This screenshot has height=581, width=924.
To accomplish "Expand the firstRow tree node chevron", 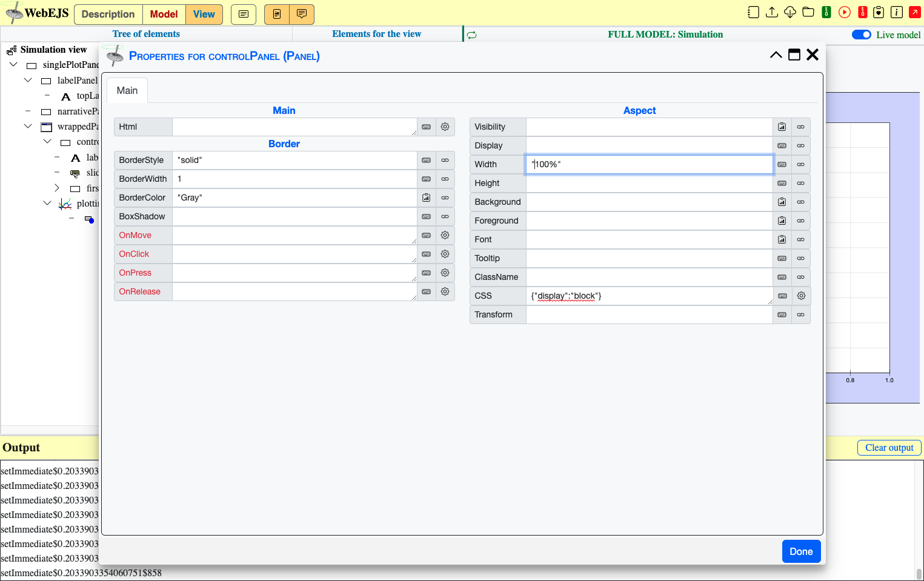I will 57,188.
